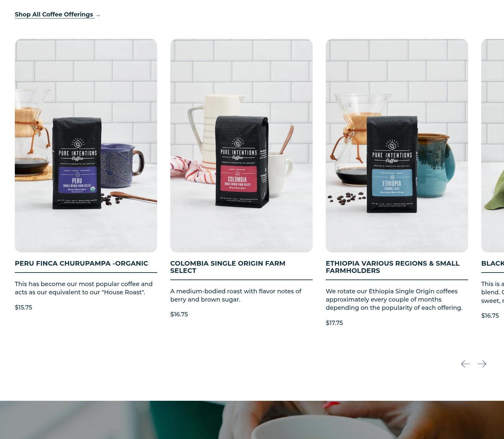Image resolution: width=504 pixels, height=439 pixels.
Task: Select the partially visible fourth product image
Action: point(493,146)
